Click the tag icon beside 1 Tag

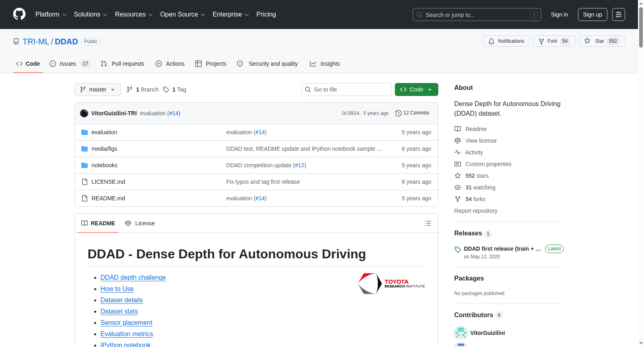tap(166, 89)
